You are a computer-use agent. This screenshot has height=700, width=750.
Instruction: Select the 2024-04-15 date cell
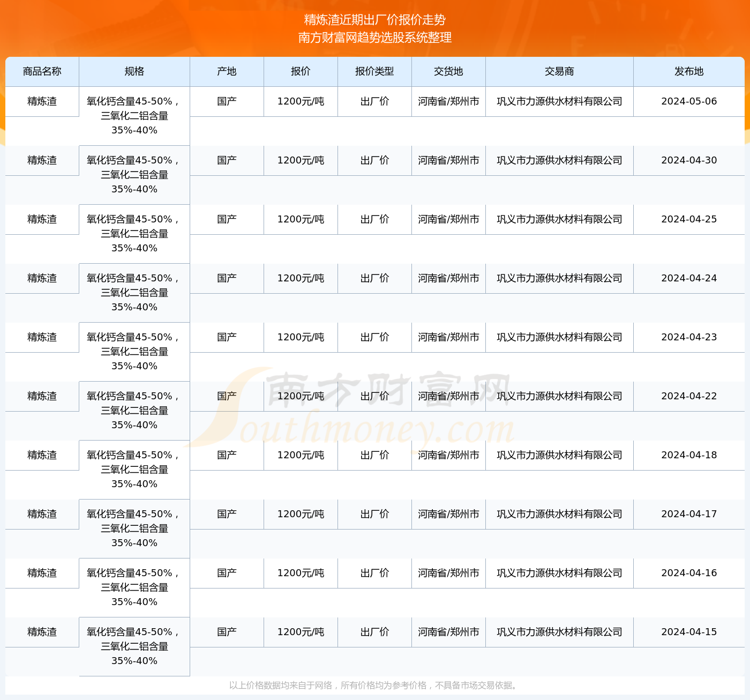pyautogui.click(x=689, y=632)
